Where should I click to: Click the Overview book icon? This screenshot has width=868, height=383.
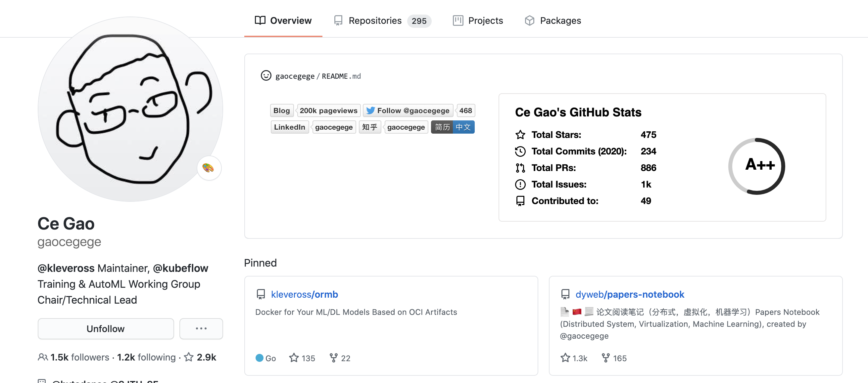pos(260,21)
